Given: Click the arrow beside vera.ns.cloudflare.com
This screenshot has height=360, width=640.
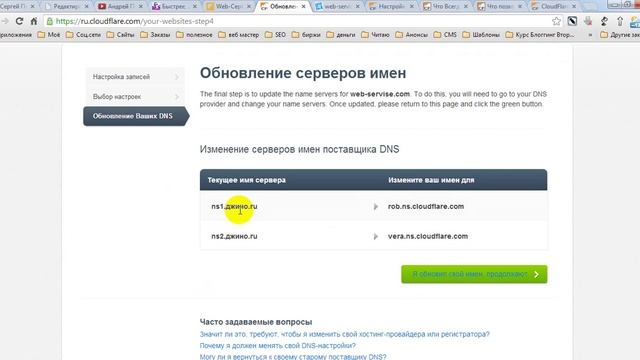Looking at the screenshot, I should (376, 236).
